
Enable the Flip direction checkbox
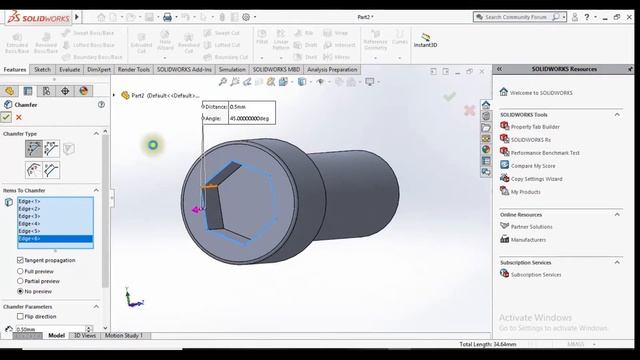pyautogui.click(x=20, y=316)
